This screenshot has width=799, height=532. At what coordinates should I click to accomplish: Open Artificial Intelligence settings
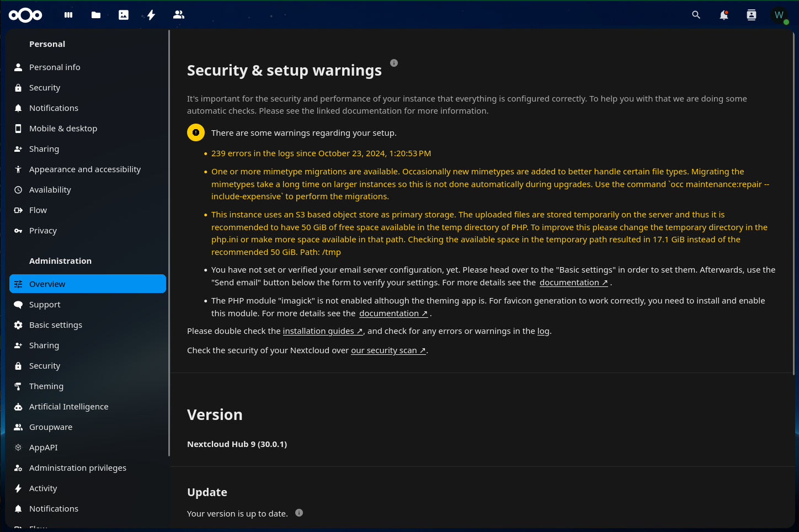tap(69, 407)
